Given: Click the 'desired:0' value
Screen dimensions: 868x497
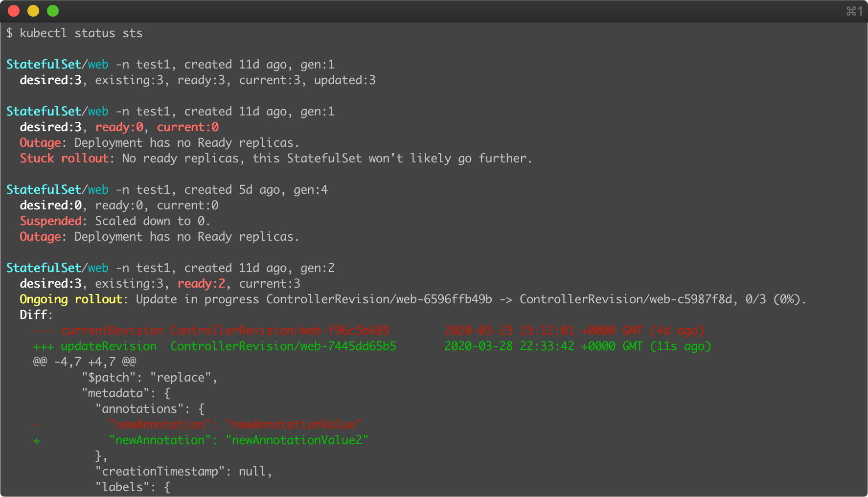Looking at the screenshot, I should (50, 205).
